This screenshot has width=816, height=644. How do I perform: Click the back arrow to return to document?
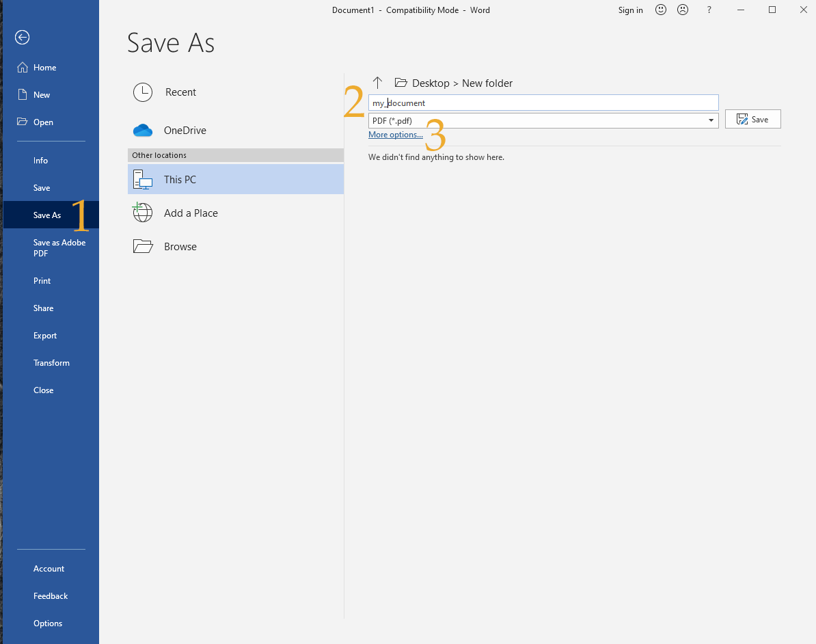coord(22,37)
